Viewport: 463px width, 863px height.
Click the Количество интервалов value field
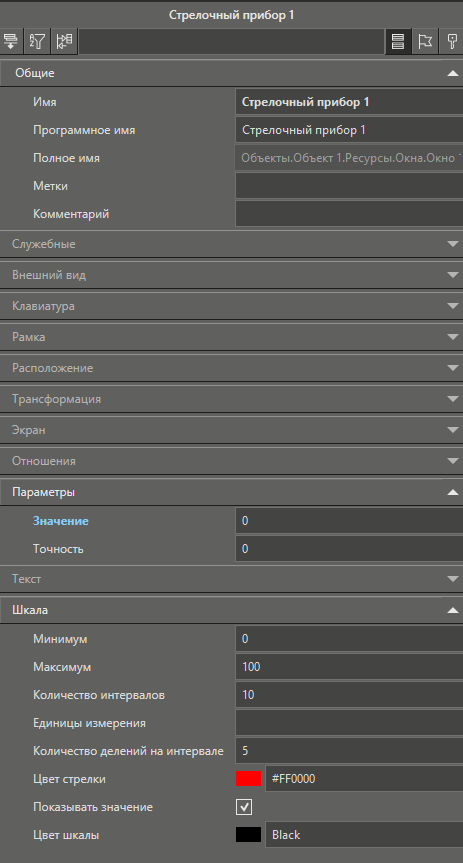coord(350,695)
